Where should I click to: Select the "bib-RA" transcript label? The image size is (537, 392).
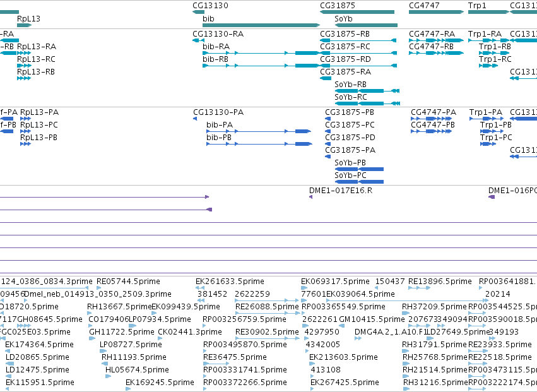point(216,47)
